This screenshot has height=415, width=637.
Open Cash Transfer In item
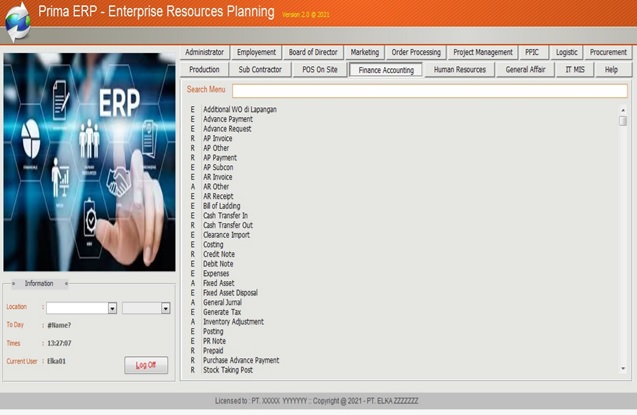pyautogui.click(x=225, y=215)
